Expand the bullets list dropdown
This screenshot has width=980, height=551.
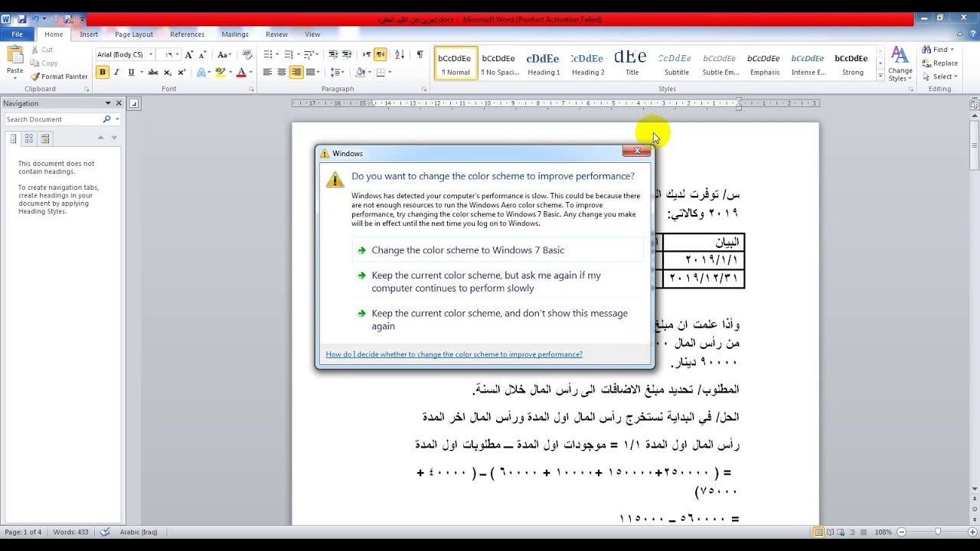point(277,54)
